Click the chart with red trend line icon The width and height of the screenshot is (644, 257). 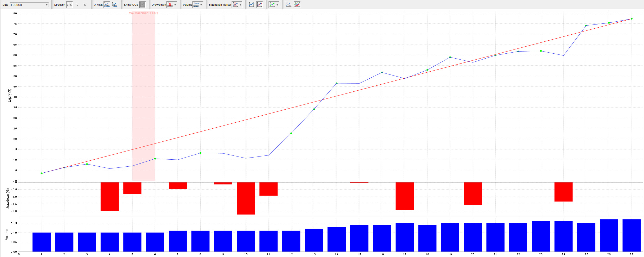pyautogui.click(x=259, y=5)
